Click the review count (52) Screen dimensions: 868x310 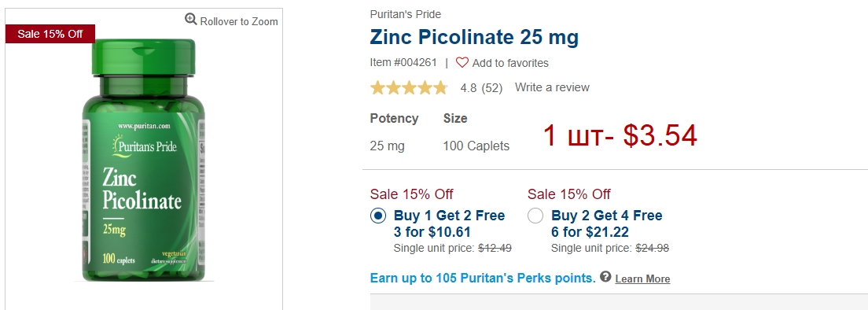pos(492,88)
